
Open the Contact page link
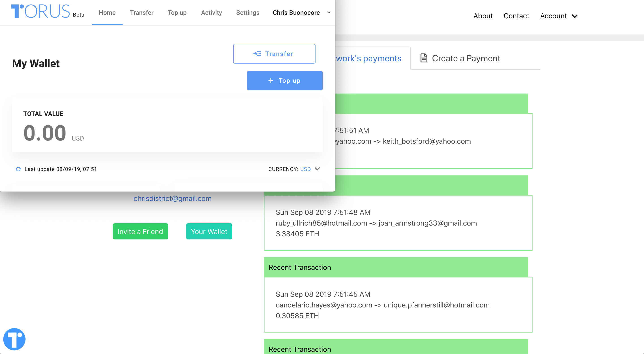click(x=516, y=16)
